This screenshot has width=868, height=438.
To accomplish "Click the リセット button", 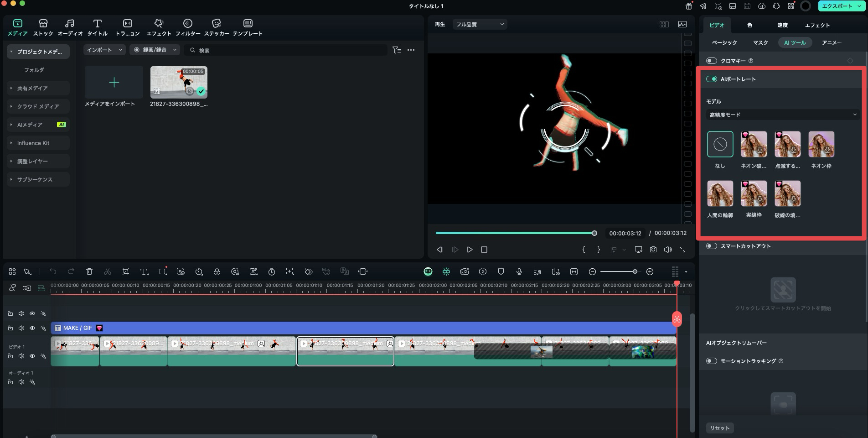I will [719, 428].
